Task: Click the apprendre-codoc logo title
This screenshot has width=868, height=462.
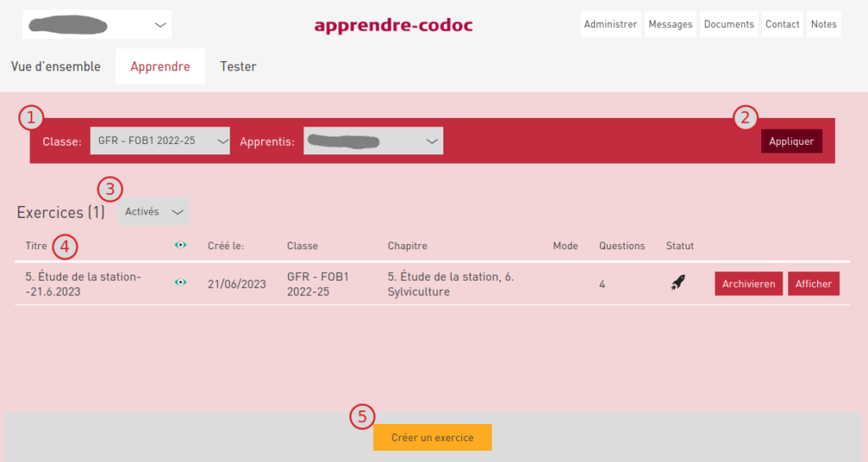Action: 393,25
